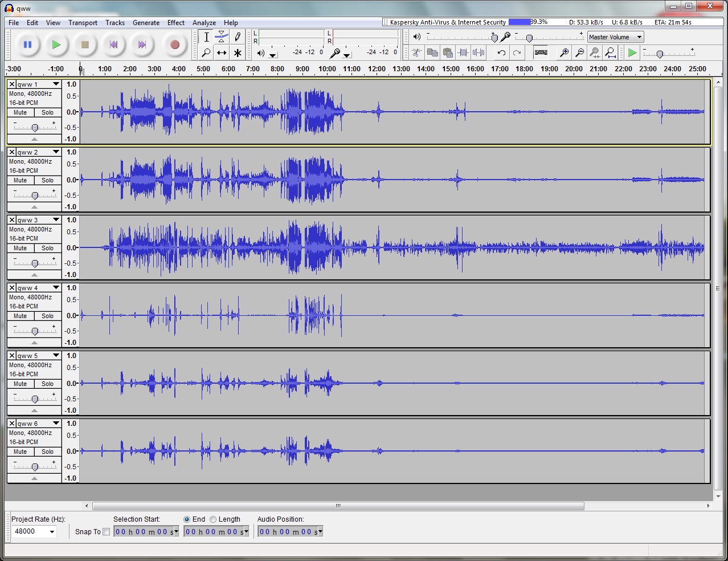The image size is (728, 561).
Task: Click the Trim Audio icon
Action: click(x=463, y=53)
